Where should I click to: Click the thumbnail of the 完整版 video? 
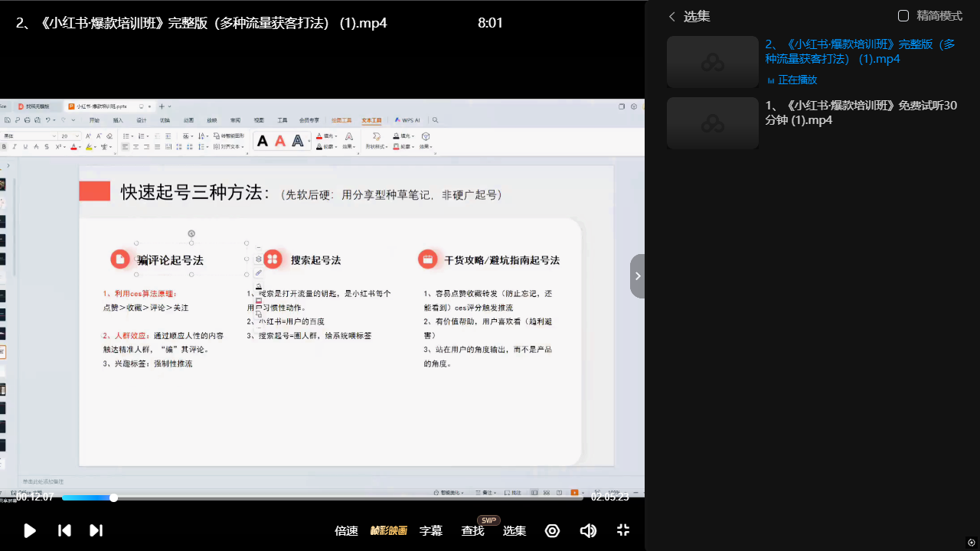click(712, 62)
